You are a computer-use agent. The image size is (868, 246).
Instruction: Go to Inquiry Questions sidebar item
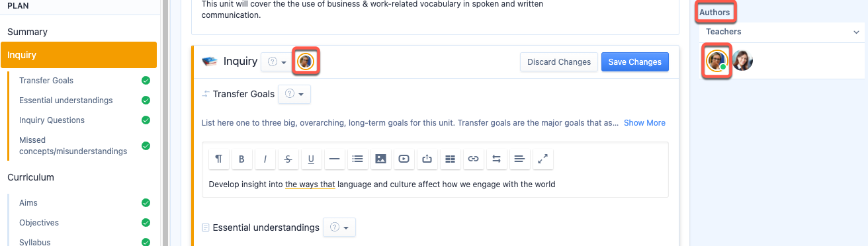52,120
